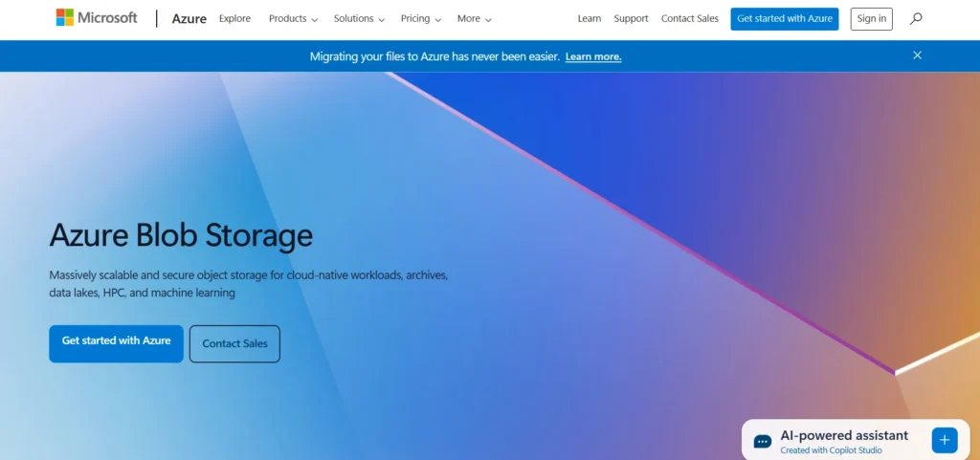Click the 'Created with Copilot Studio' text

pyautogui.click(x=831, y=450)
